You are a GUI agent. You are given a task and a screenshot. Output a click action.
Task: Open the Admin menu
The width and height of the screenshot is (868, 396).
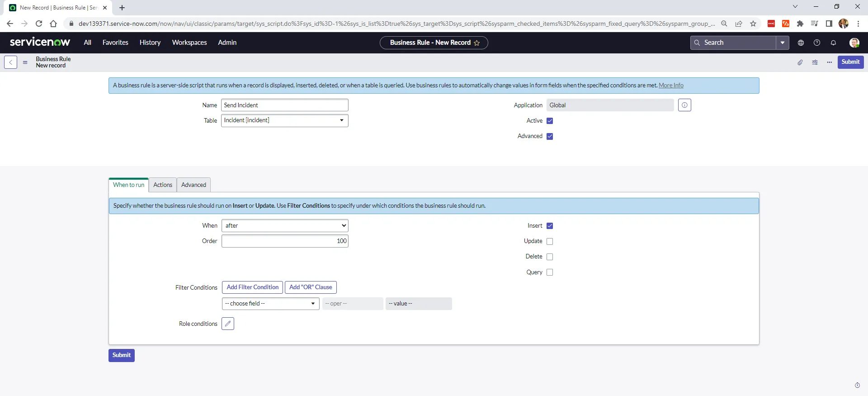tap(227, 43)
